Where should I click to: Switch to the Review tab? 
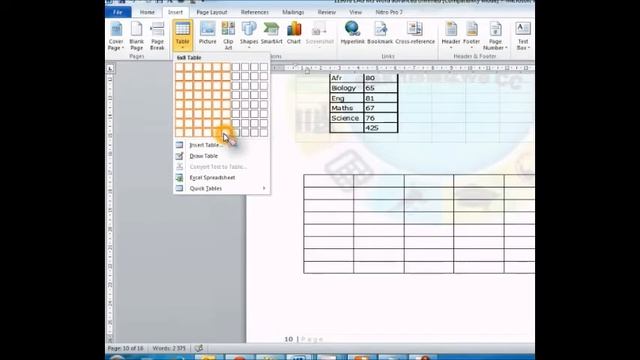(x=327, y=12)
